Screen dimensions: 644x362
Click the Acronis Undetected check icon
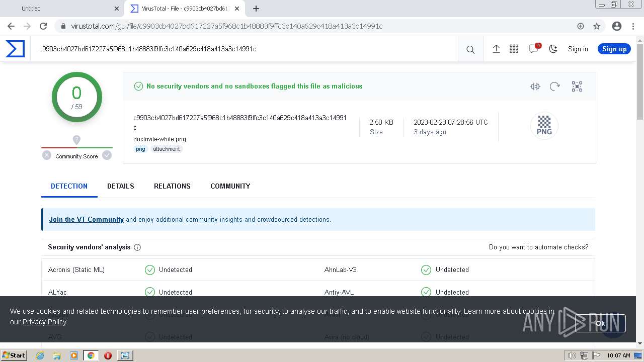click(150, 270)
